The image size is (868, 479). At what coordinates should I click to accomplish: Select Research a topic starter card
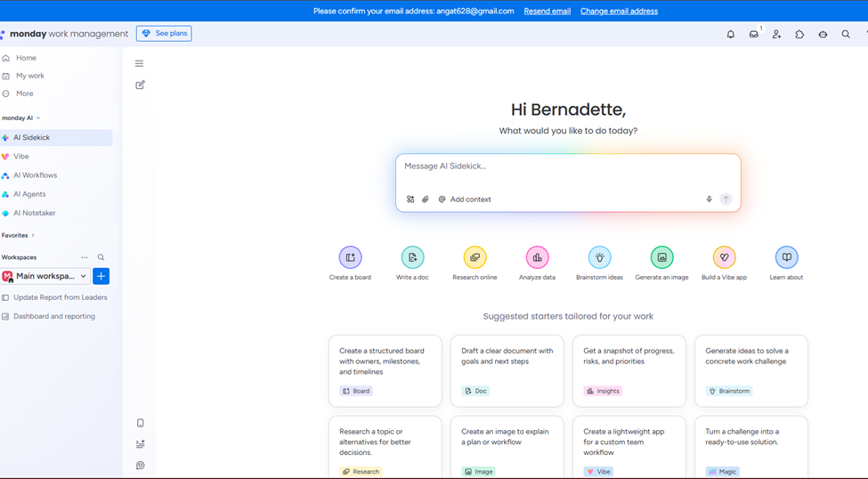[x=385, y=447]
